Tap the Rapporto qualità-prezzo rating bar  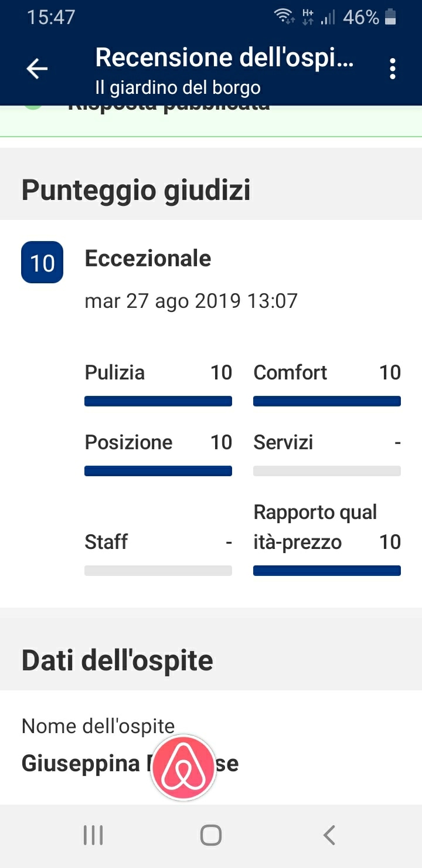[x=327, y=571]
